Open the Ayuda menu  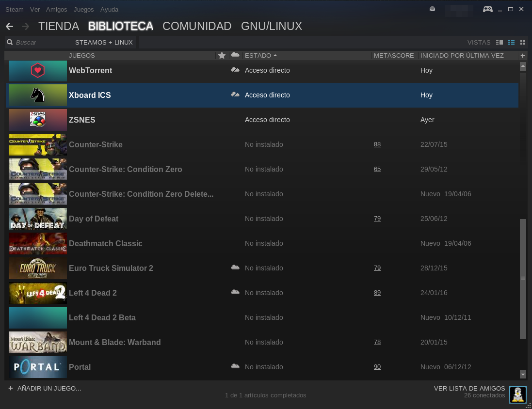pyautogui.click(x=109, y=10)
